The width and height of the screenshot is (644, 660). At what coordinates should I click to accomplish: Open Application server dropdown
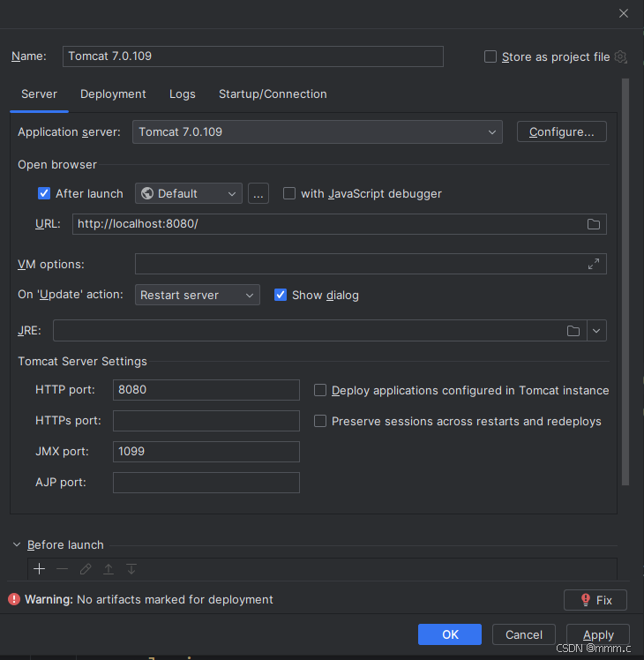tap(318, 132)
